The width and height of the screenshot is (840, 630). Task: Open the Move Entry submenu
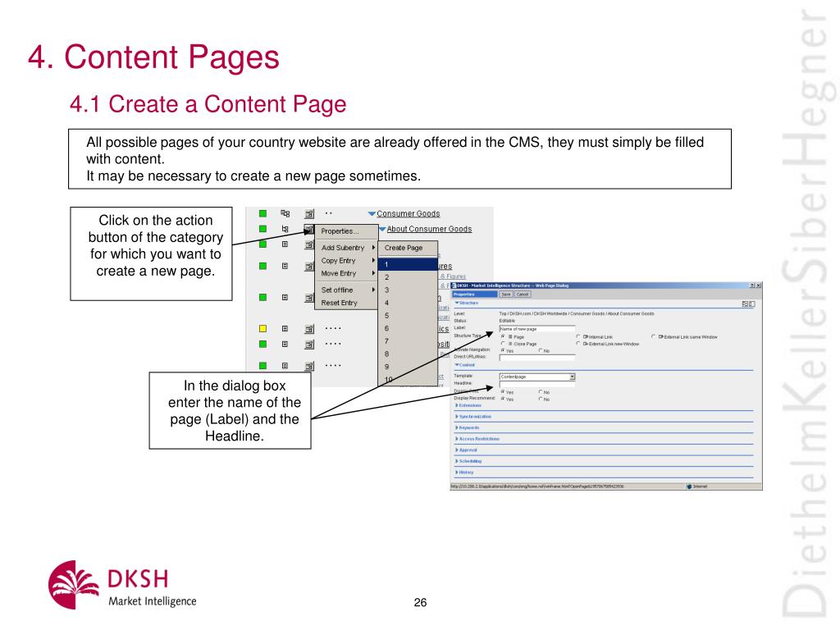click(x=346, y=273)
